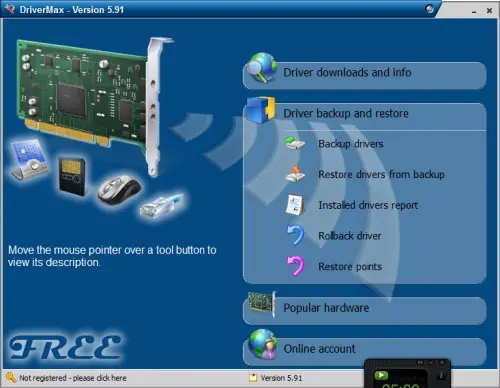
Task: Click Restore drivers from backup icon
Action: (x=295, y=174)
